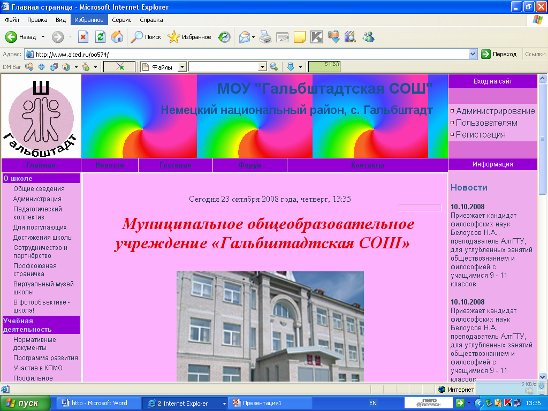The image size is (548, 411).
Task: Open the Mail icon dropdown arrow
Action: (x=253, y=37)
